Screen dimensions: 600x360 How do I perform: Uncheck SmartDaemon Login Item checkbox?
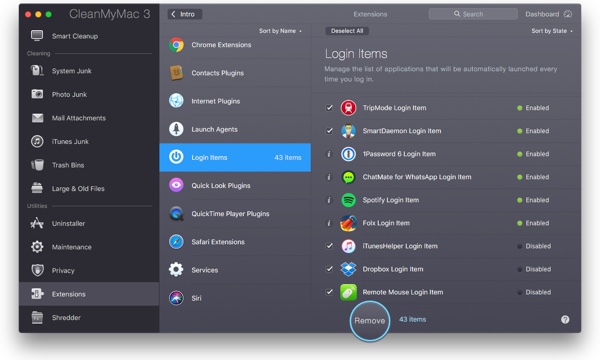(329, 131)
